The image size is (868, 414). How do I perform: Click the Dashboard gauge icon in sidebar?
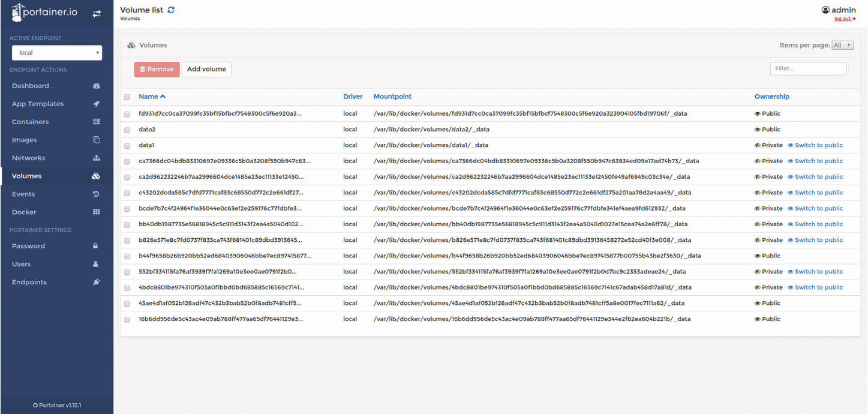click(96, 86)
